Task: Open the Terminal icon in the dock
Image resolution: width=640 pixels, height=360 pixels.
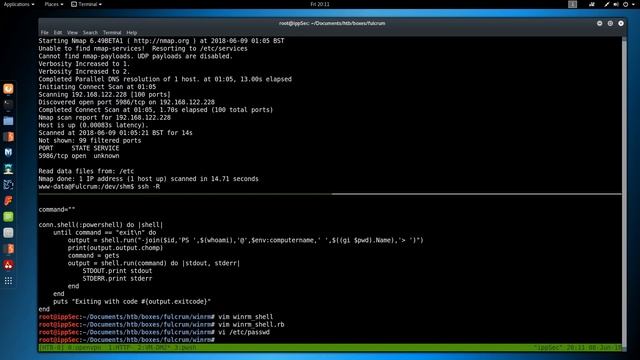Action: coord(8,104)
